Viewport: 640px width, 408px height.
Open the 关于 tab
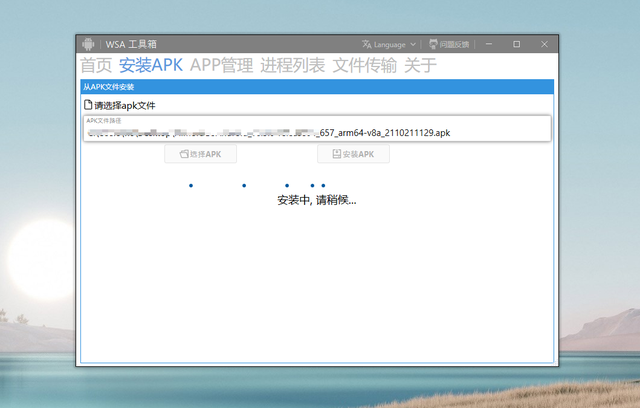[x=420, y=66]
